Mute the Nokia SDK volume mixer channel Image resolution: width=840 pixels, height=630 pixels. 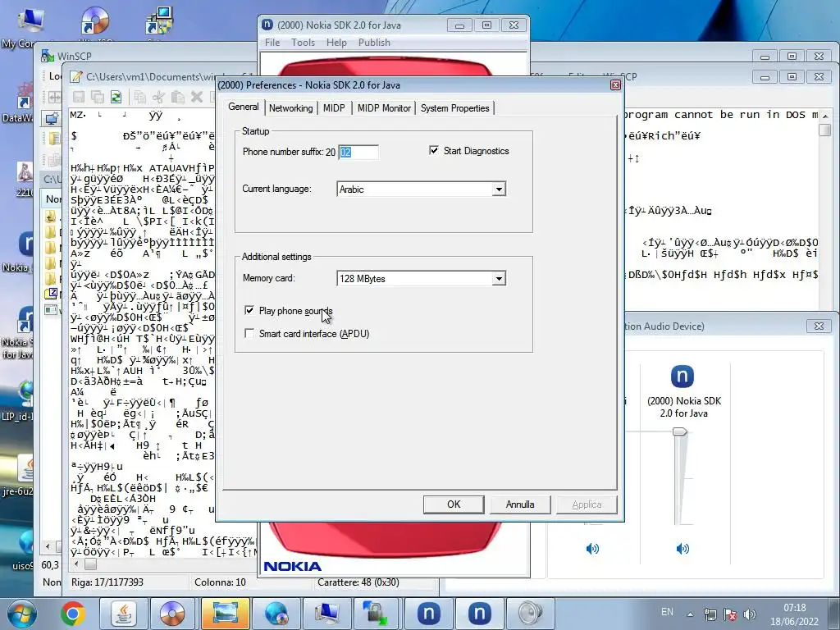(682, 549)
